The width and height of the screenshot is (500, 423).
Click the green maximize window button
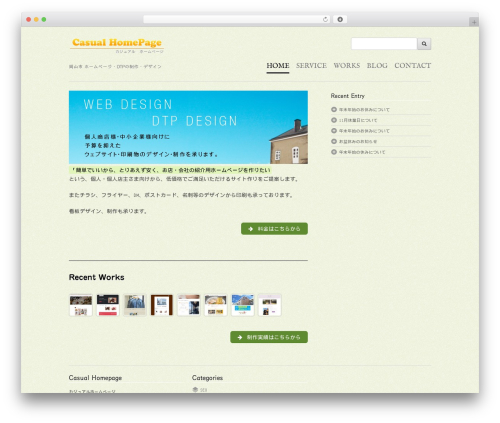coord(44,20)
